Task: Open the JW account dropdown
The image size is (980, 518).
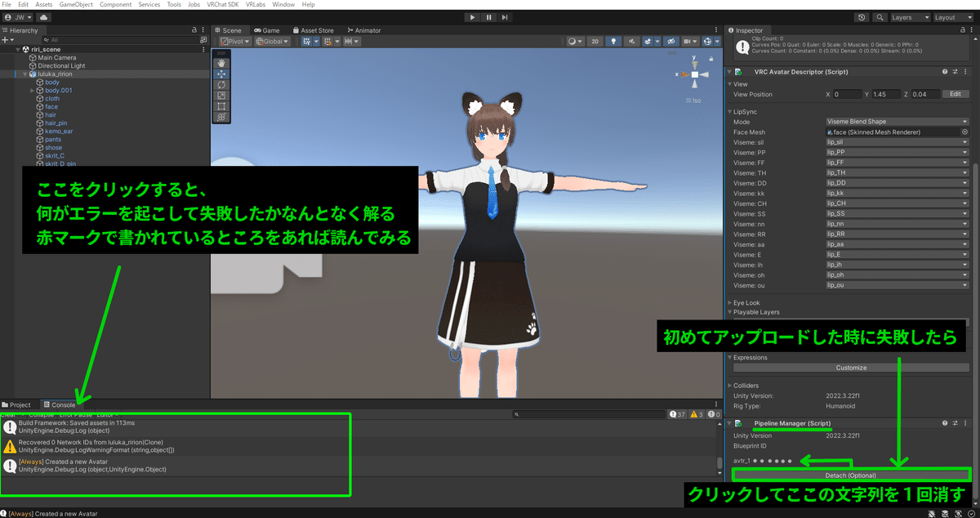Action: point(18,17)
